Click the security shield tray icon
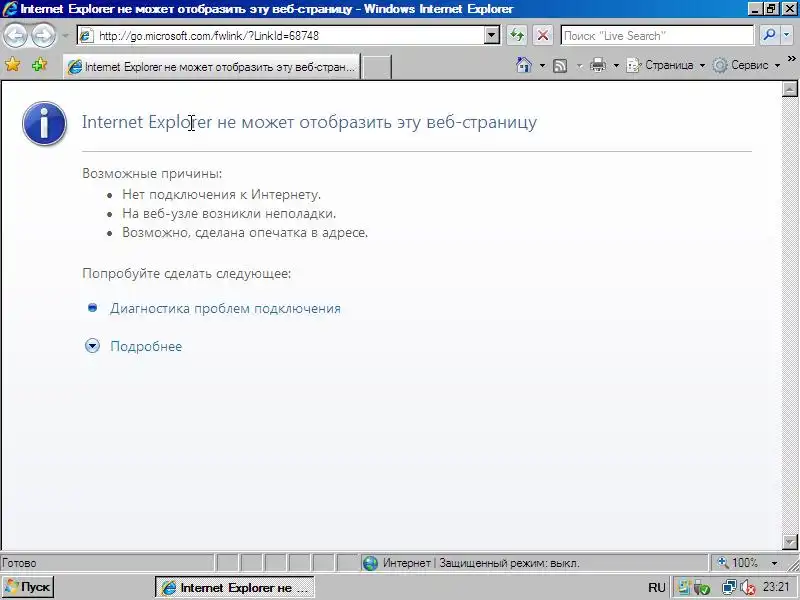 [x=703, y=588]
